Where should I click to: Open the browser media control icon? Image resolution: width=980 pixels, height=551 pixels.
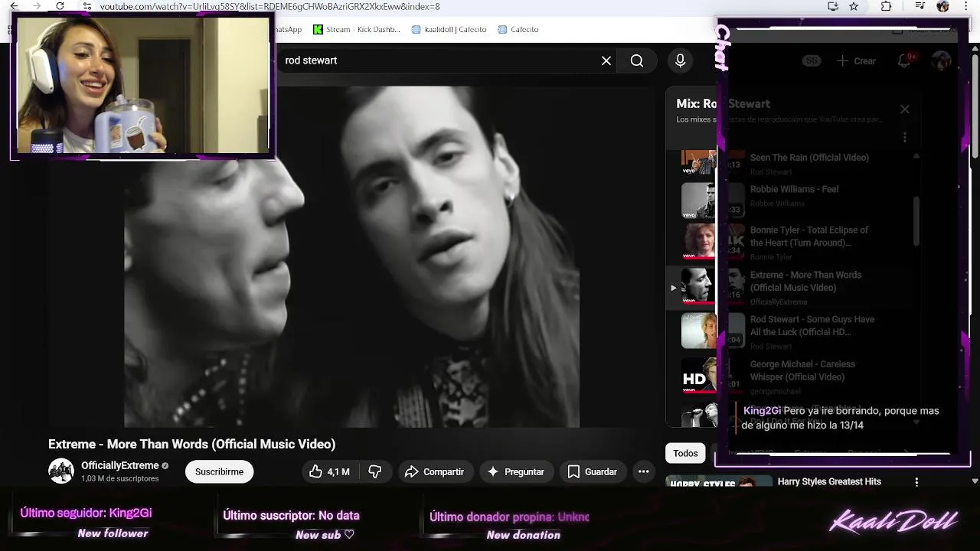(x=920, y=6)
